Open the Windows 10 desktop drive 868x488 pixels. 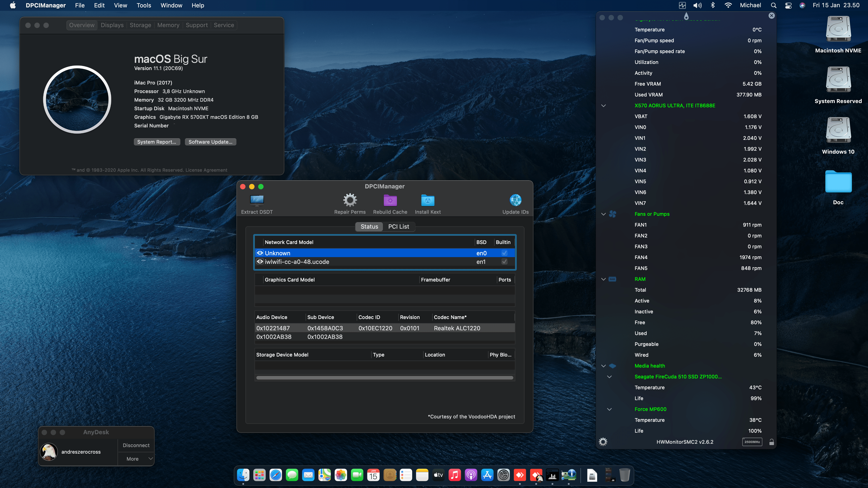(x=838, y=130)
